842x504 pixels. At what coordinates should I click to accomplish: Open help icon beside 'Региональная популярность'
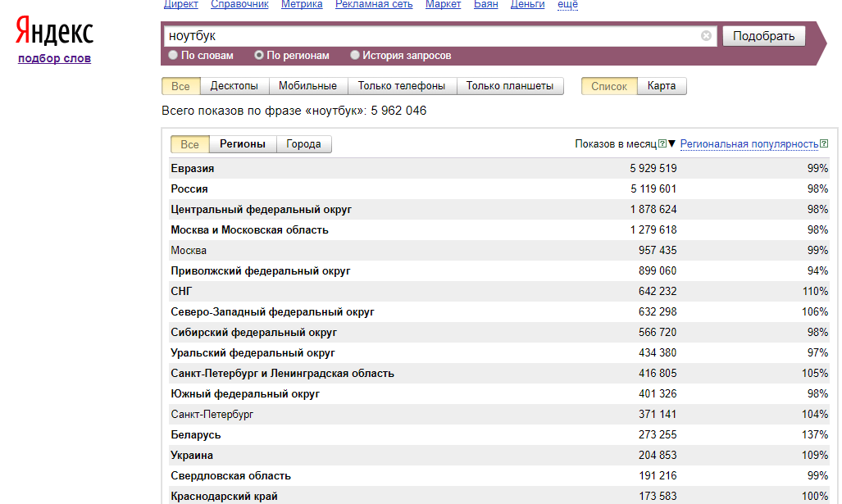(x=824, y=143)
